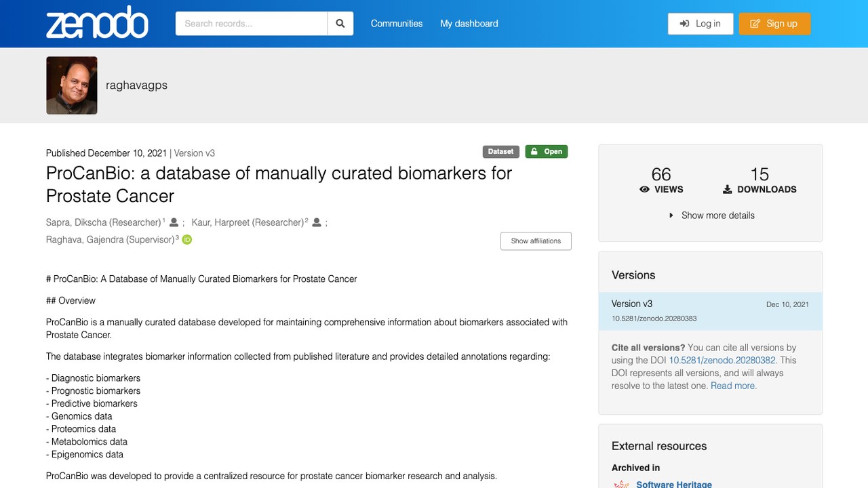Go to My dashboard
This screenshot has height=488, width=868.
[x=469, y=24]
